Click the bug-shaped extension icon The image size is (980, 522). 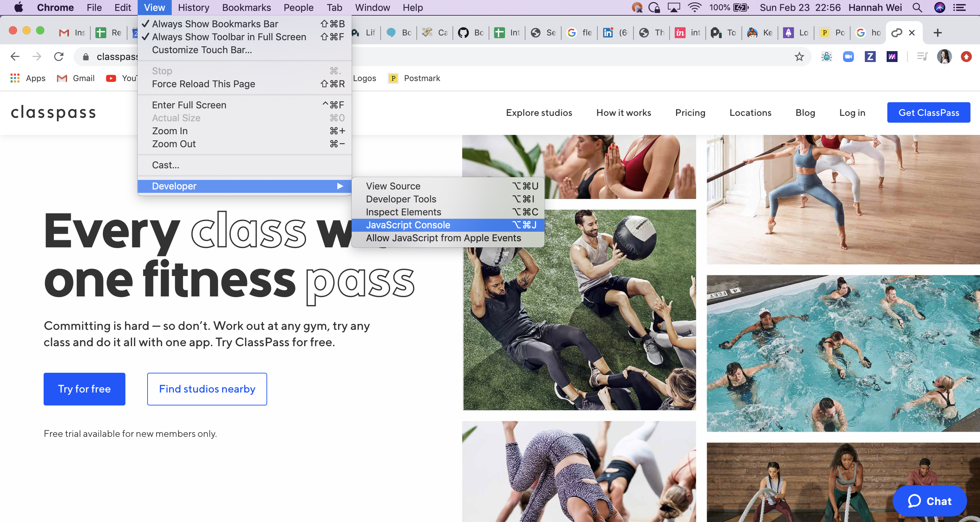(x=826, y=57)
